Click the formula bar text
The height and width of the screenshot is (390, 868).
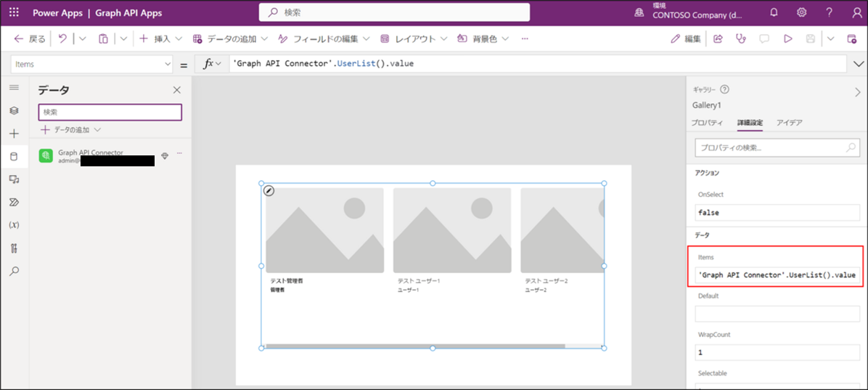[324, 64]
